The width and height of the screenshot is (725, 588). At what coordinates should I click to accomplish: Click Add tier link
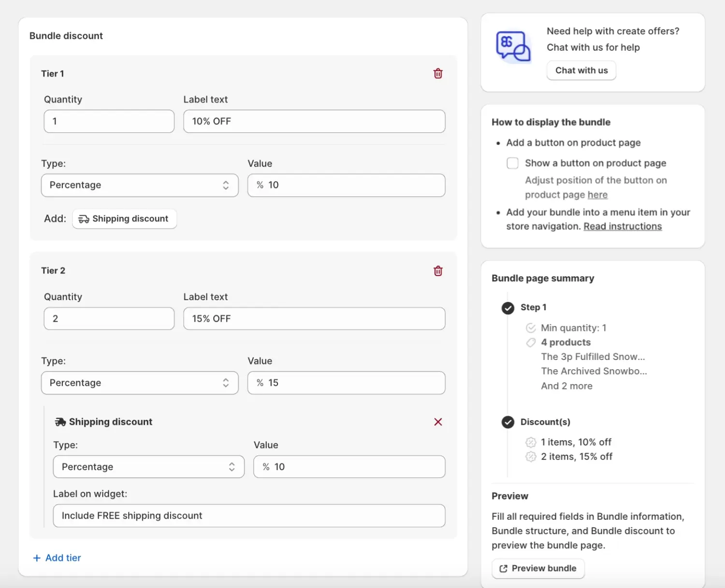[x=57, y=558]
